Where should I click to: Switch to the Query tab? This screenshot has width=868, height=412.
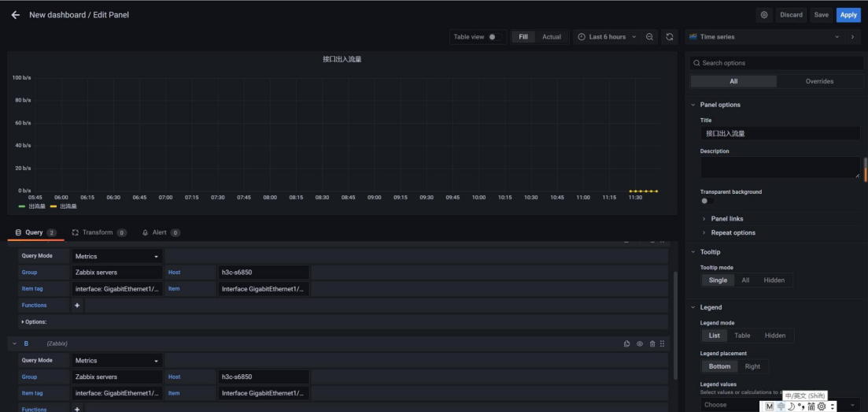(35, 232)
